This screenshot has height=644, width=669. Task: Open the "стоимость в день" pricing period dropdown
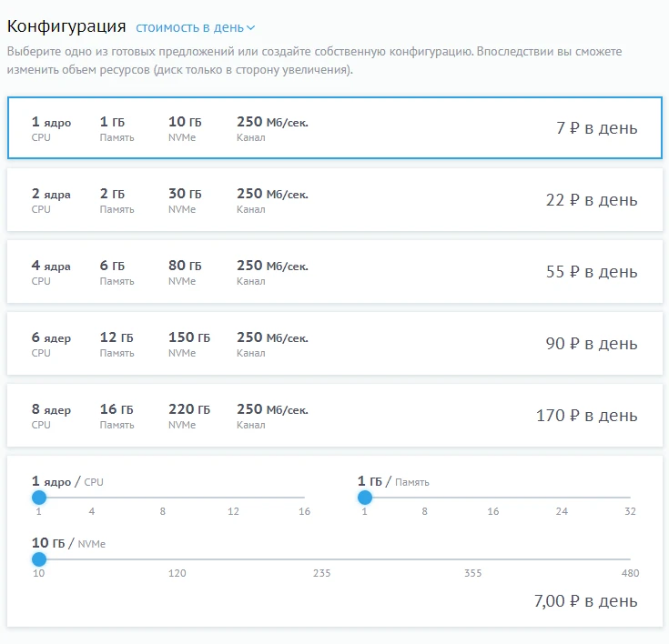pyautogui.click(x=195, y=27)
